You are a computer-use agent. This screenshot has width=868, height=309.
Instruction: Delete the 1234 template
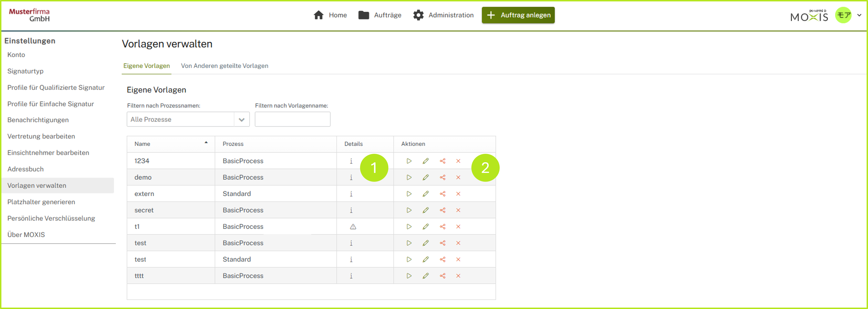(x=458, y=161)
